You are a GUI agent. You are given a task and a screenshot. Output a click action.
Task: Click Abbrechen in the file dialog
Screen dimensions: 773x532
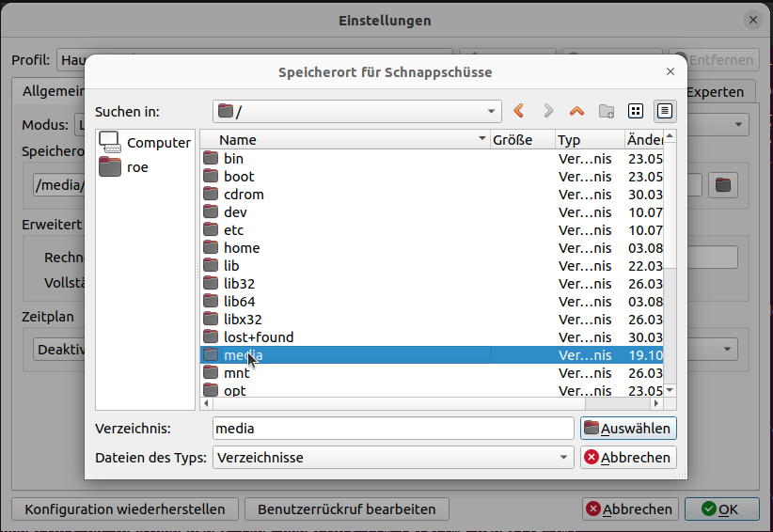click(628, 458)
